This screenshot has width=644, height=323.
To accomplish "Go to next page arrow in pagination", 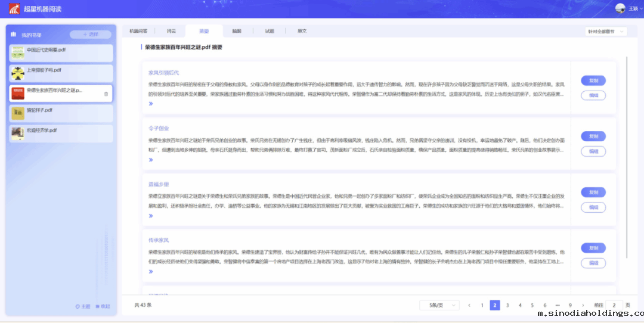I will coord(583,305).
